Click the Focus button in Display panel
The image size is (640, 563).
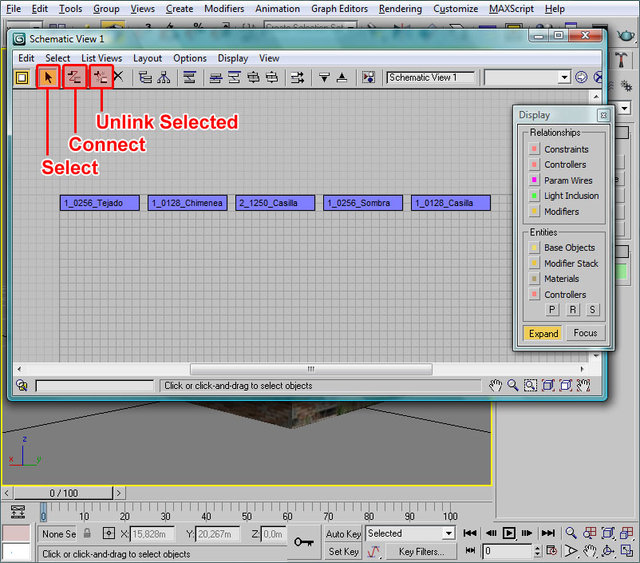point(585,333)
